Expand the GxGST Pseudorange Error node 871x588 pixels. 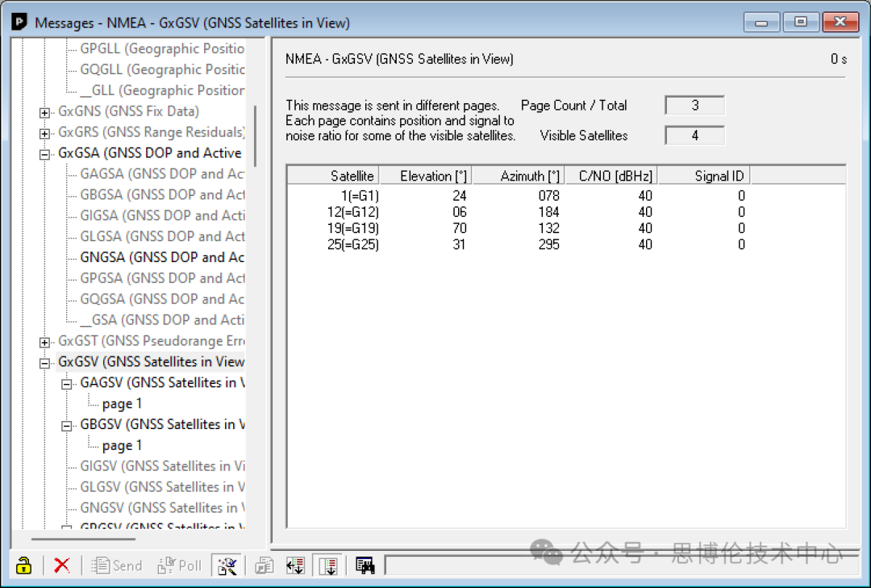tap(45, 341)
